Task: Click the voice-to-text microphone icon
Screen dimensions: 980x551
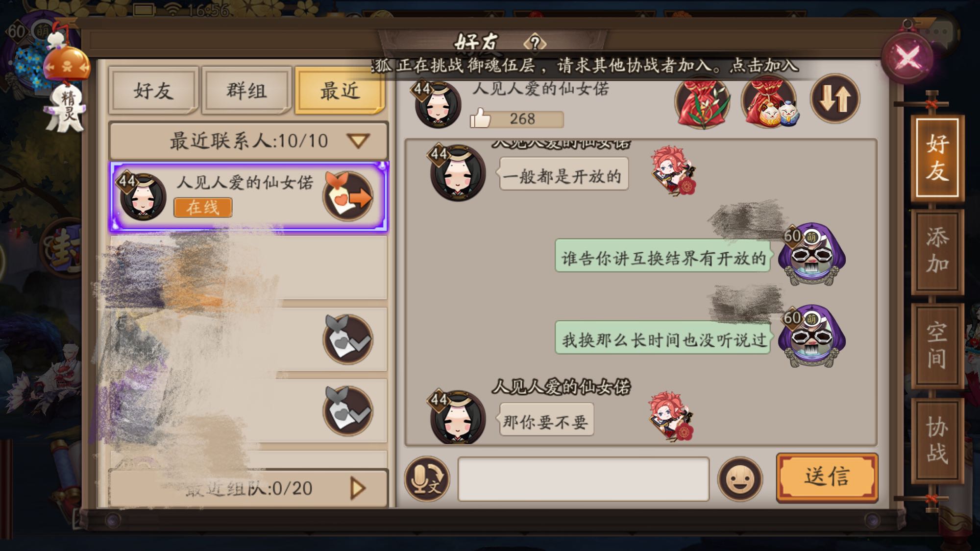Action: click(x=426, y=479)
